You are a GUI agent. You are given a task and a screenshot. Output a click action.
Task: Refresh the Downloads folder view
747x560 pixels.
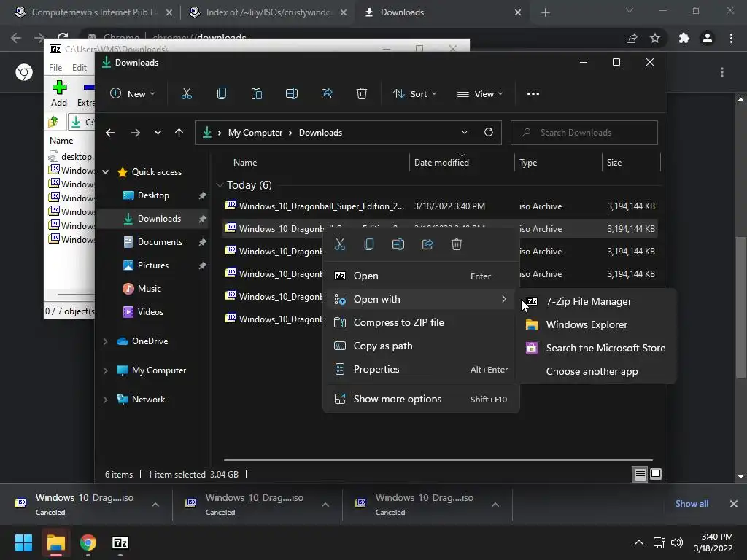pyautogui.click(x=488, y=133)
